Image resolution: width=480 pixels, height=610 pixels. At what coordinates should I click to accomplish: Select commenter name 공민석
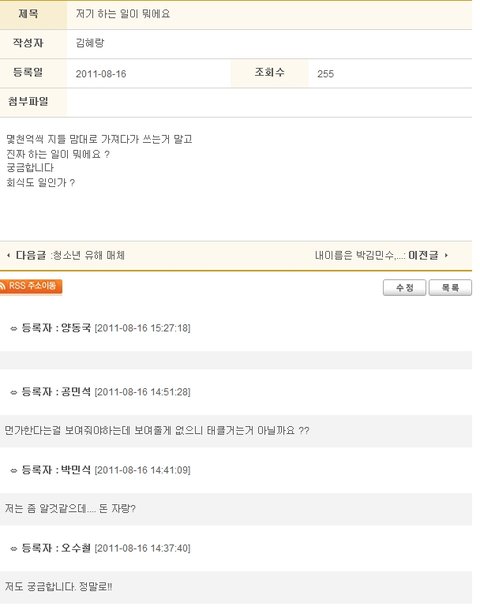pos(76,391)
